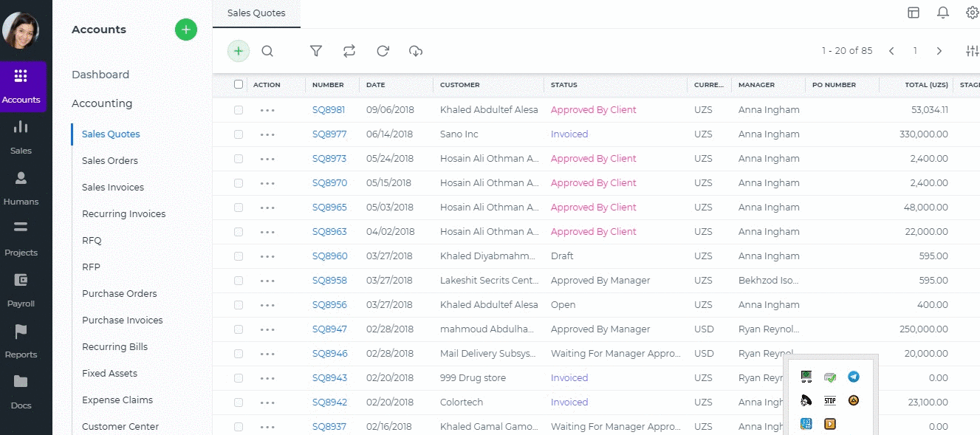Open action menu dots for SQ8963

tap(267, 232)
